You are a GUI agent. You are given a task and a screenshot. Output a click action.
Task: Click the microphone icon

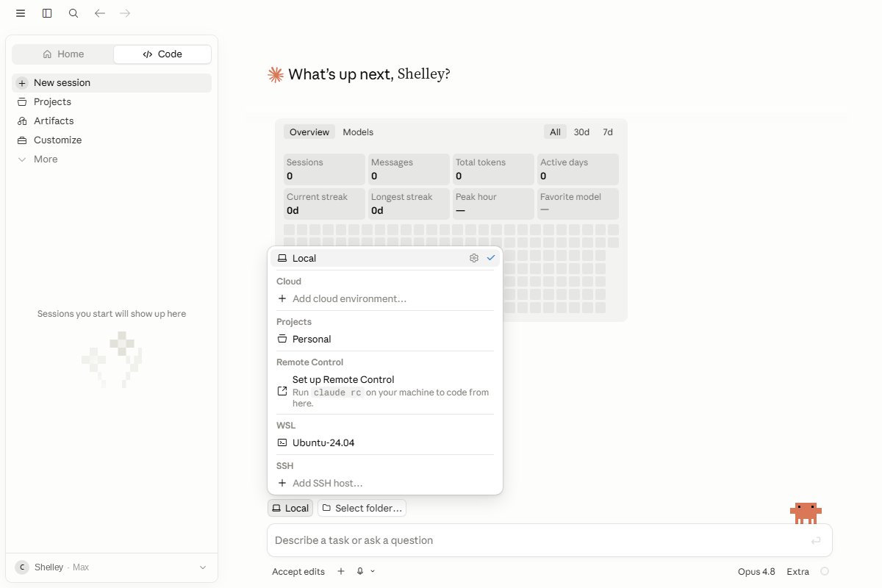(360, 572)
